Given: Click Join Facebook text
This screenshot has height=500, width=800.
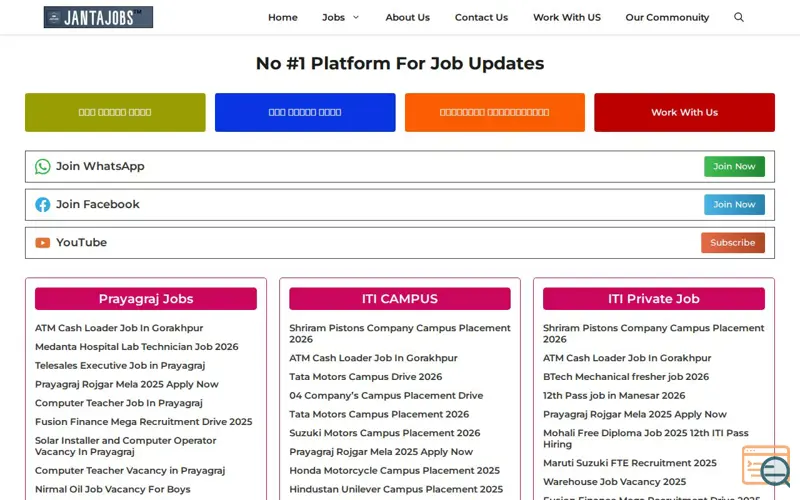Looking at the screenshot, I should tap(97, 205).
